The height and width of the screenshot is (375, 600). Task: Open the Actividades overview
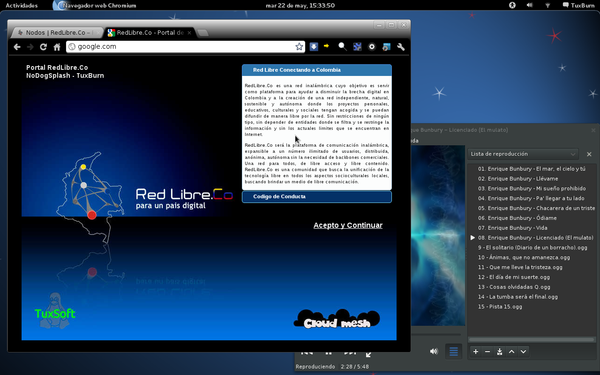tap(21, 5)
